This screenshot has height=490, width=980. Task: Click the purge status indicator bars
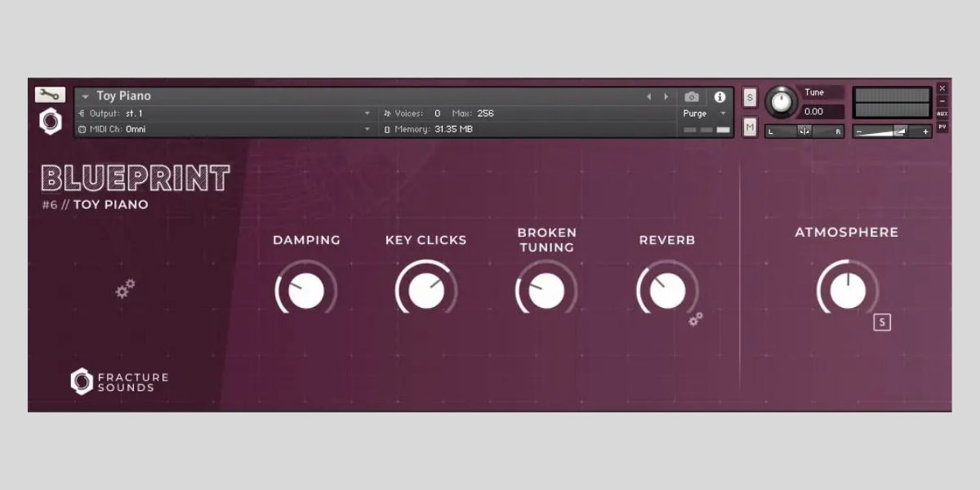pos(707,130)
